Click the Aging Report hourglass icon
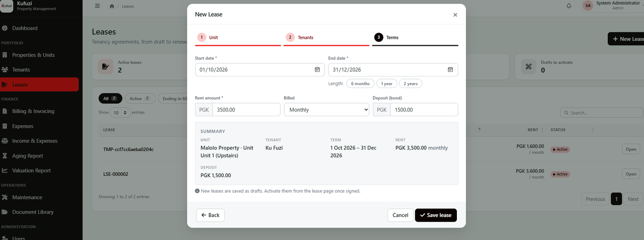Image resolution: width=644 pixels, height=240 pixels. pos(5,156)
